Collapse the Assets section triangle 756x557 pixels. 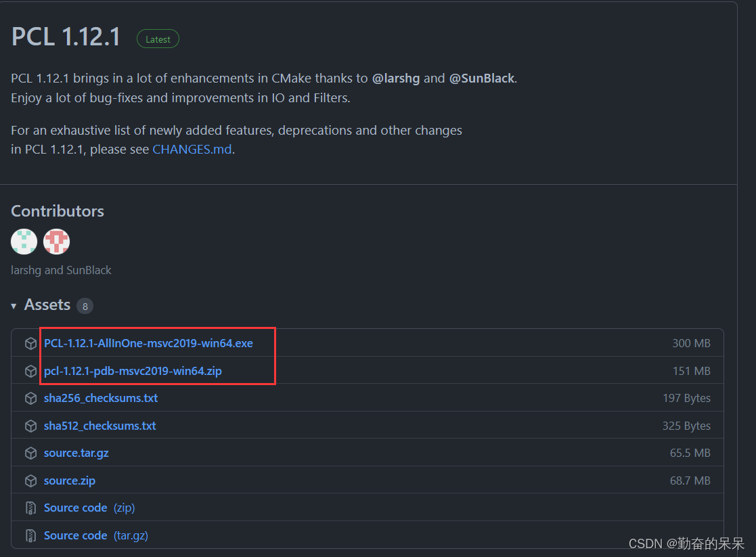point(14,306)
